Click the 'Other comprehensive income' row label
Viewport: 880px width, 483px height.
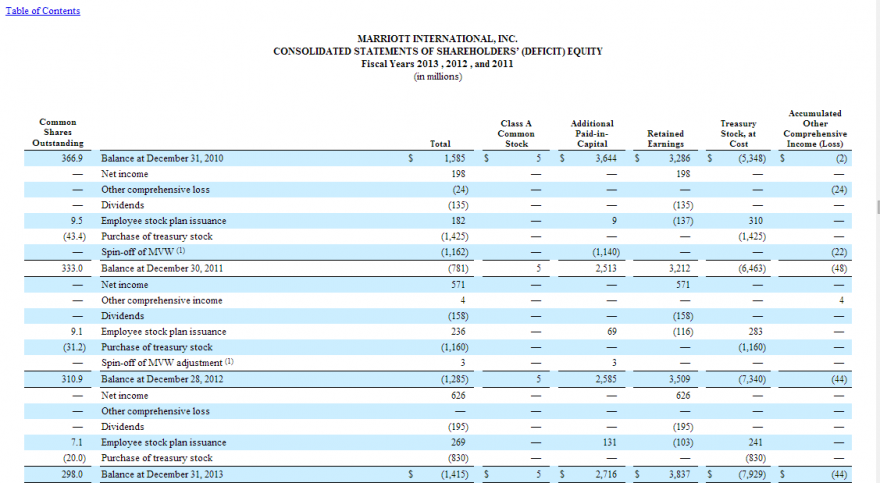click(x=162, y=300)
